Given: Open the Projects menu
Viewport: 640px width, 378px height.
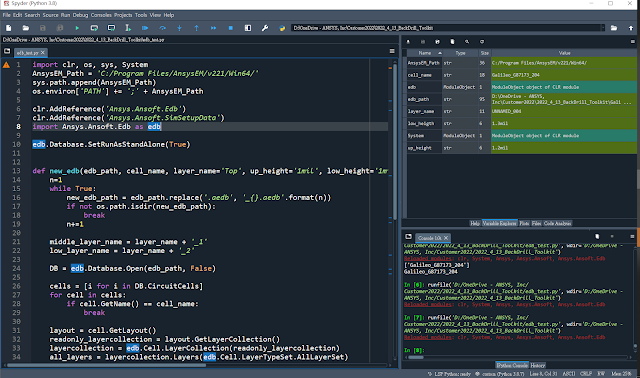Looking at the screenshot, I should [123, 15].
